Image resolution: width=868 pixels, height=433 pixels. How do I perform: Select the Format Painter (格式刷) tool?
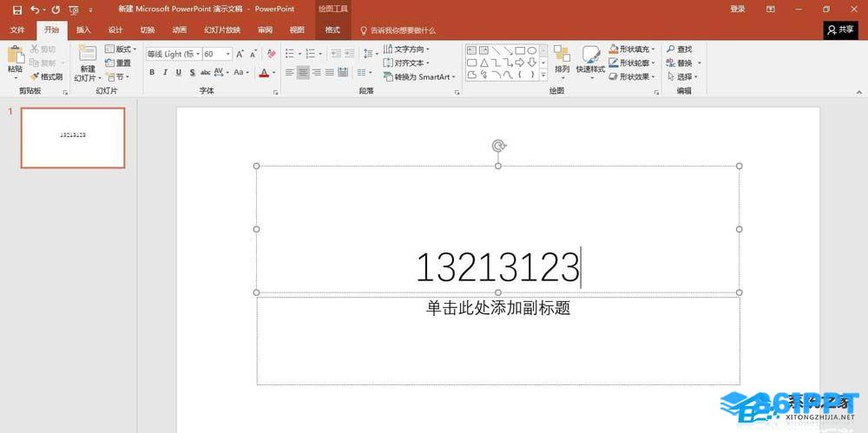(47, 76)
